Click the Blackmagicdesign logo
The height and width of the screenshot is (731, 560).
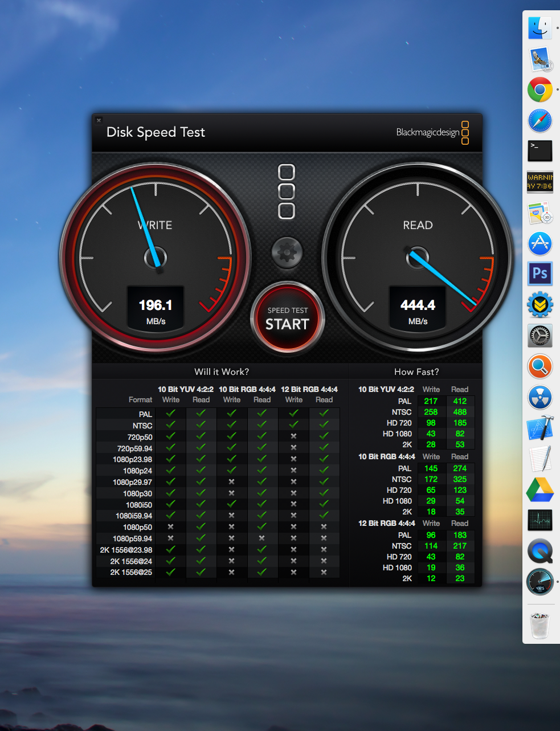click(432, 132)
